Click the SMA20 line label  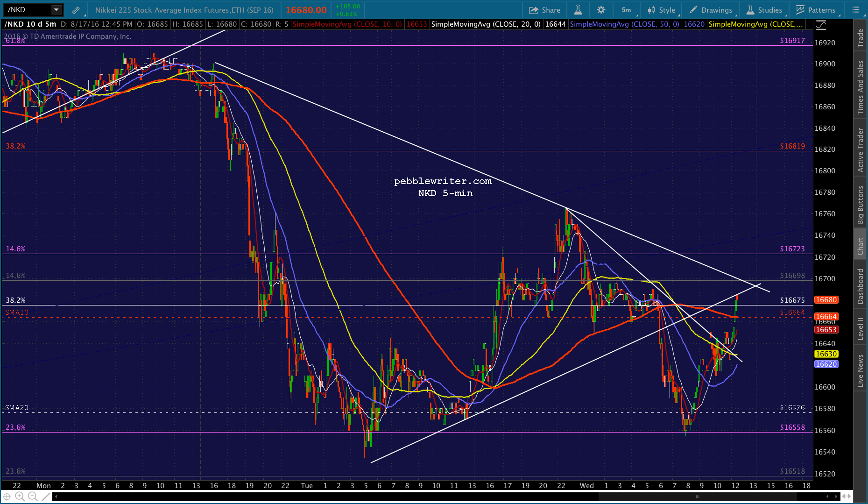[x=17, y=408]
